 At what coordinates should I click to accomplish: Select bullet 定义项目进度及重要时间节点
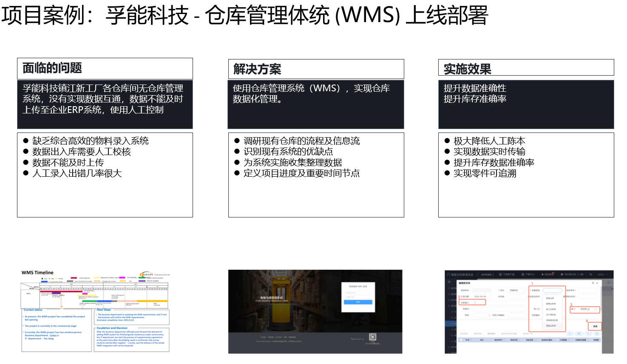[x=297, y=173]
